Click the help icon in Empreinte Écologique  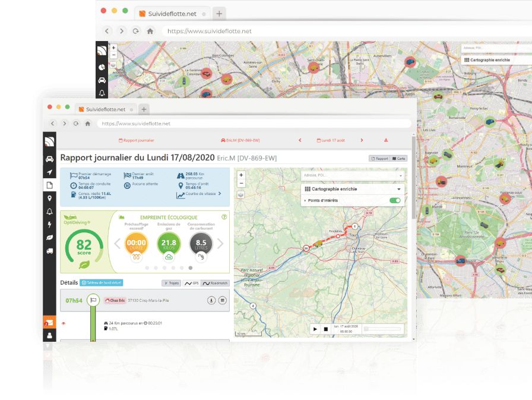click(x=224, y=217)
